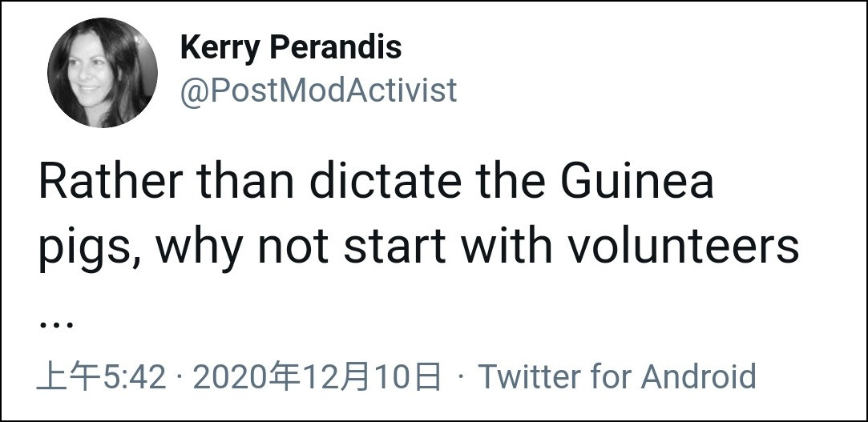Click the ellipsis below the tweet text
Screen dimensions: 868x422
56,323
